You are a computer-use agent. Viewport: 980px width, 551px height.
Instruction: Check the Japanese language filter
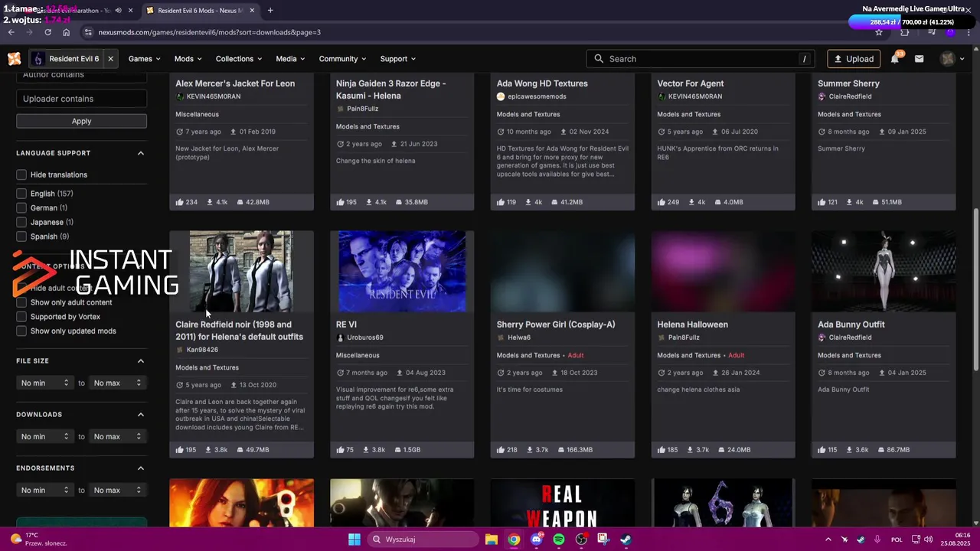[21, 222]
